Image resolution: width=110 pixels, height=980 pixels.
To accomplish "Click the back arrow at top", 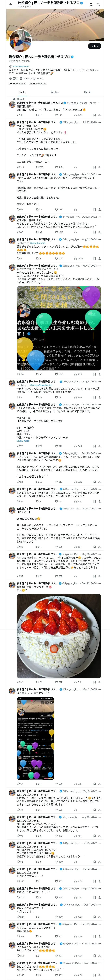I will point(10,4).
